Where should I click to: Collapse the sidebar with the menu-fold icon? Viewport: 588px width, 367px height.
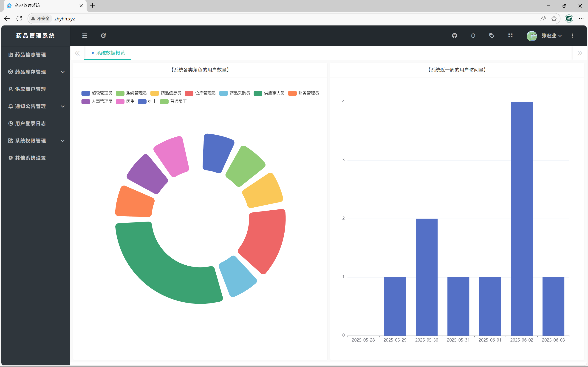(x=85, y=36)
